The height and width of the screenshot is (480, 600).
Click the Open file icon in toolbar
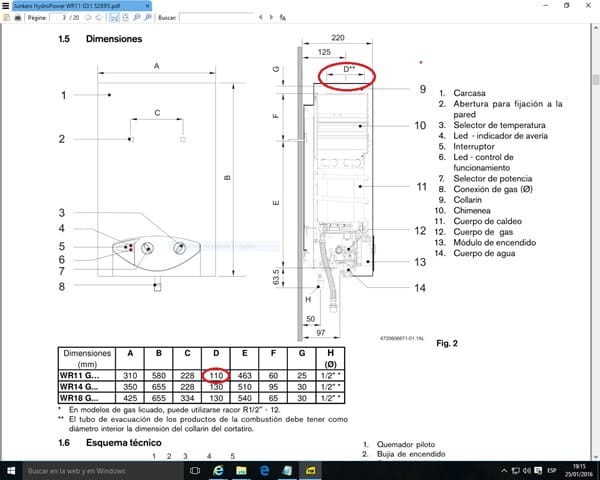tap(8, 18)
